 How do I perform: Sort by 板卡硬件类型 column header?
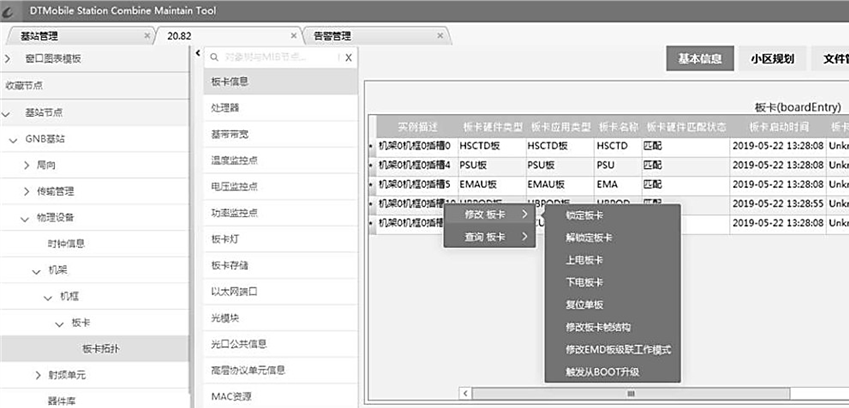click(x=492, y=127)
